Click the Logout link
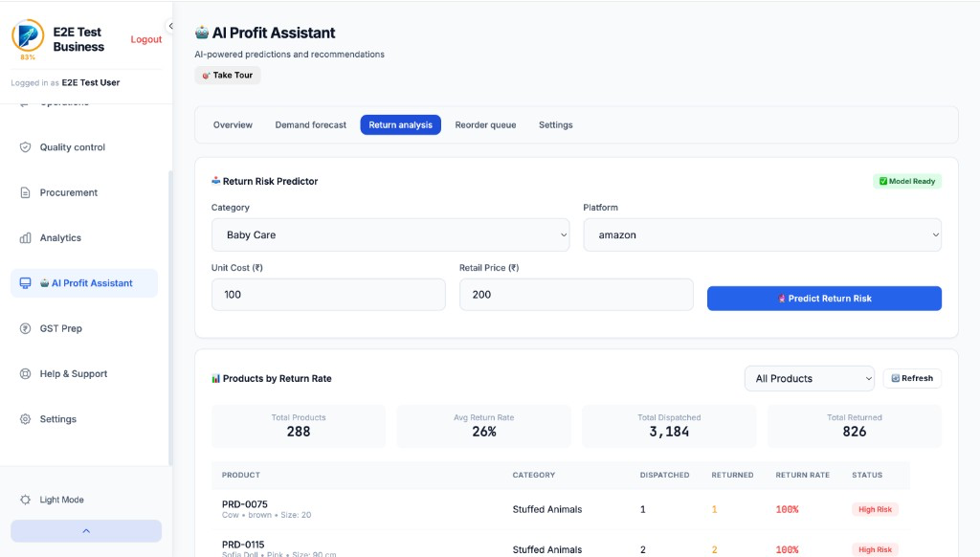Viewport: 980px width, 557px height. [x=145, y=39]
